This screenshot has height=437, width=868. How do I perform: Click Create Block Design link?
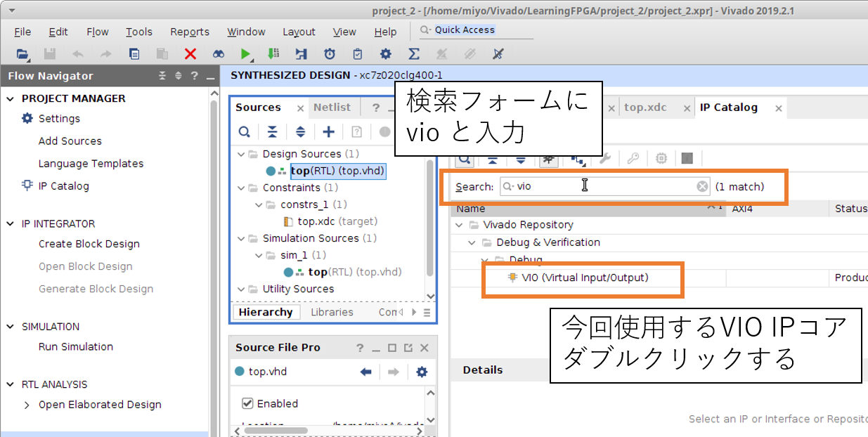point(89,244)
